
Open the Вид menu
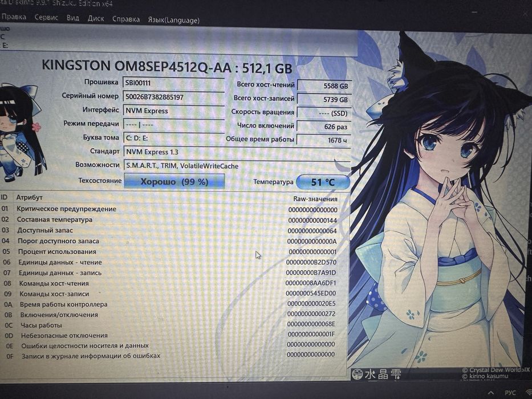click(72, 18)
